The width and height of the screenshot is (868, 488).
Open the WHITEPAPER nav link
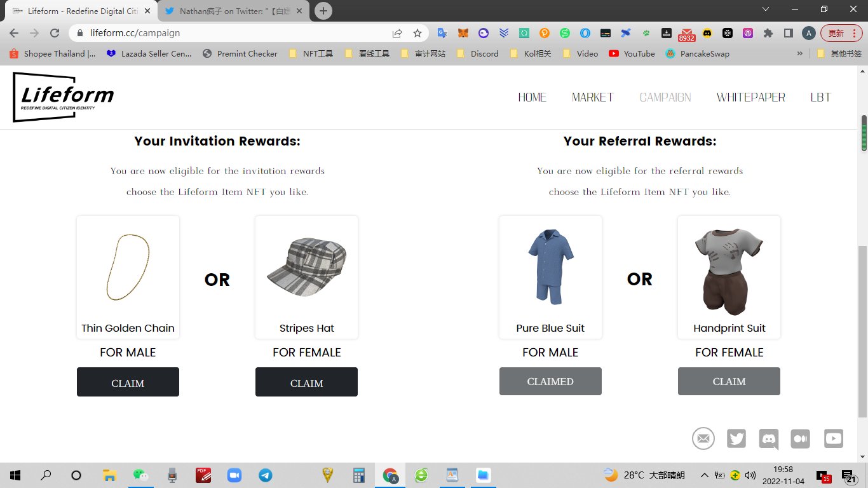(750, 97)
